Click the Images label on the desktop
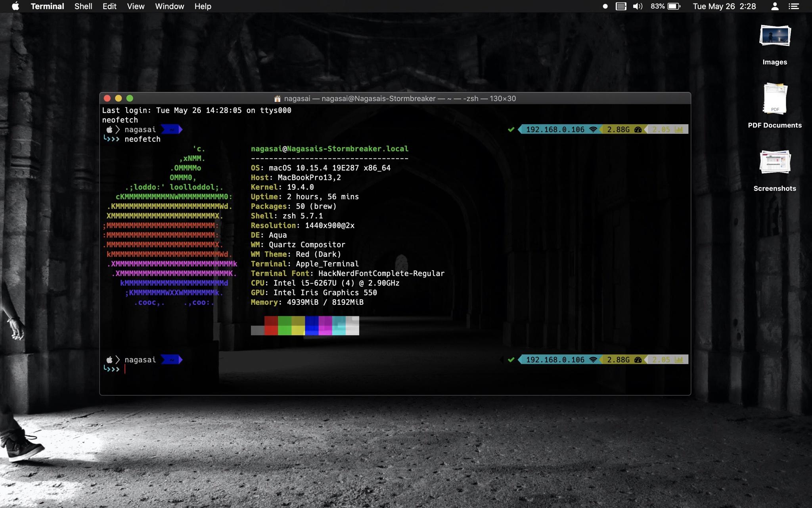Screen dimensions: 812x508 (775, 62)
